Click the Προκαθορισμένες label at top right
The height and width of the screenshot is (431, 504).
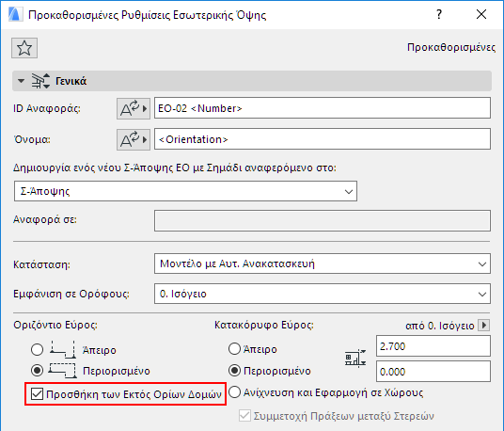(451, 47)
